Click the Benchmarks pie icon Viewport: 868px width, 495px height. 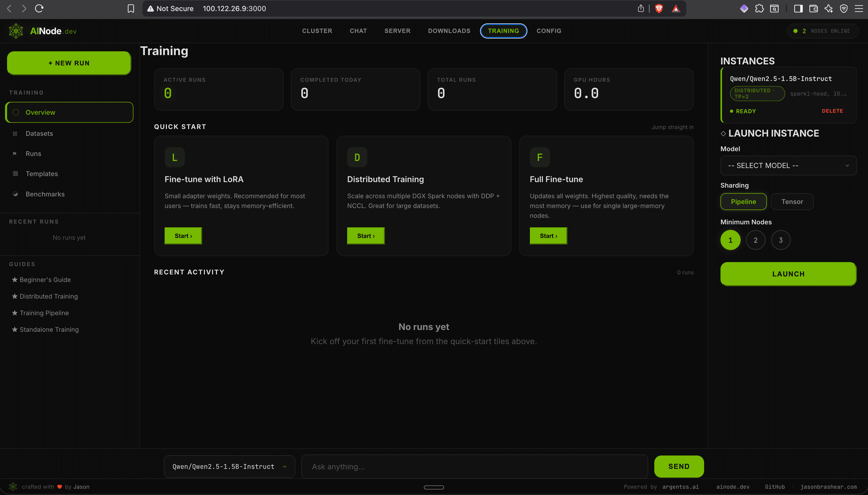[x=15, y=194]
